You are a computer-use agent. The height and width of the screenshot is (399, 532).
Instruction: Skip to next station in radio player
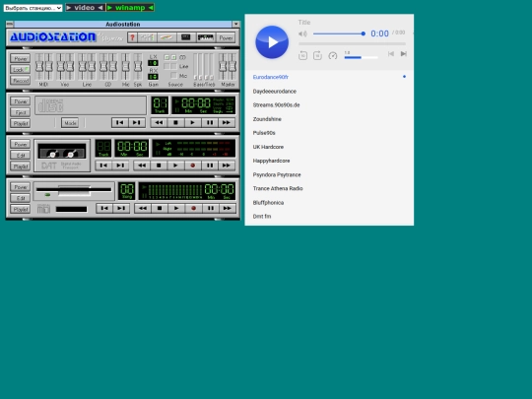pos(403,53)
